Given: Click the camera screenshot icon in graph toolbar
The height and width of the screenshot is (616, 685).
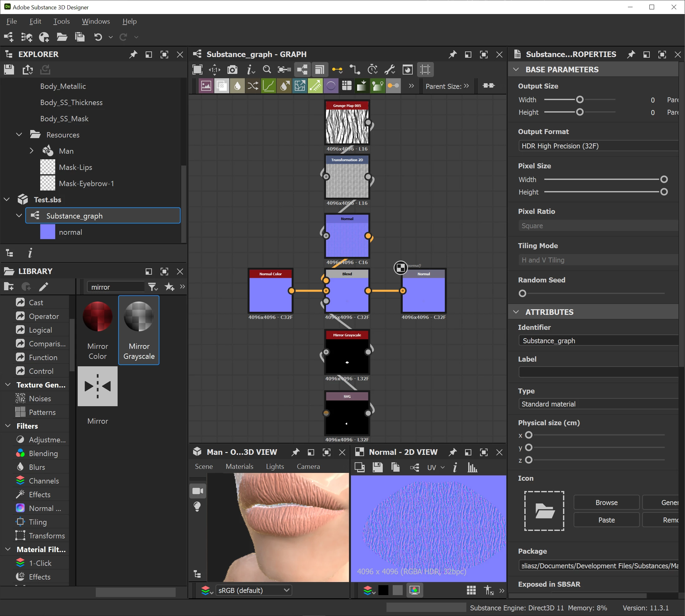Looking at the screenshot, I should click(232, 70).
